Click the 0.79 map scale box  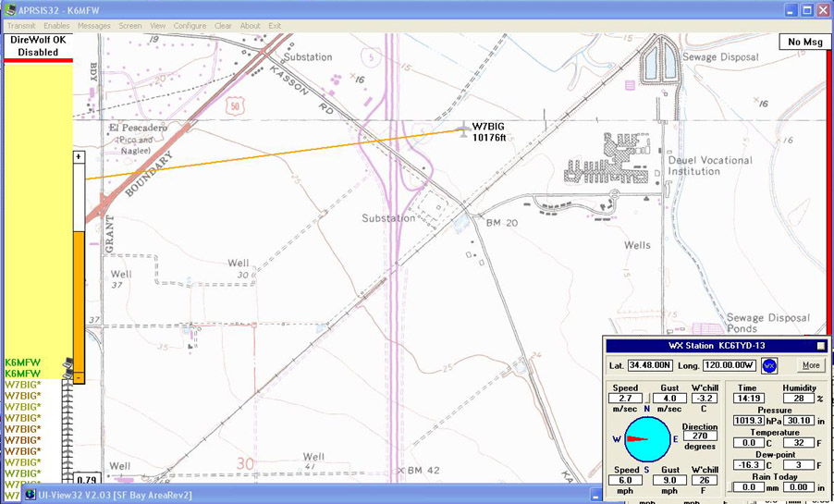click(87, 479)
